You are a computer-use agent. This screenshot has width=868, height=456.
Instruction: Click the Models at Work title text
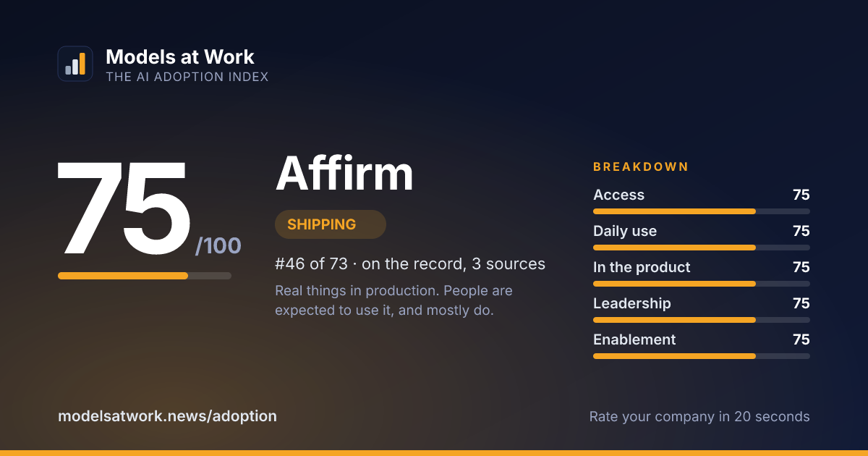(180, 57)
